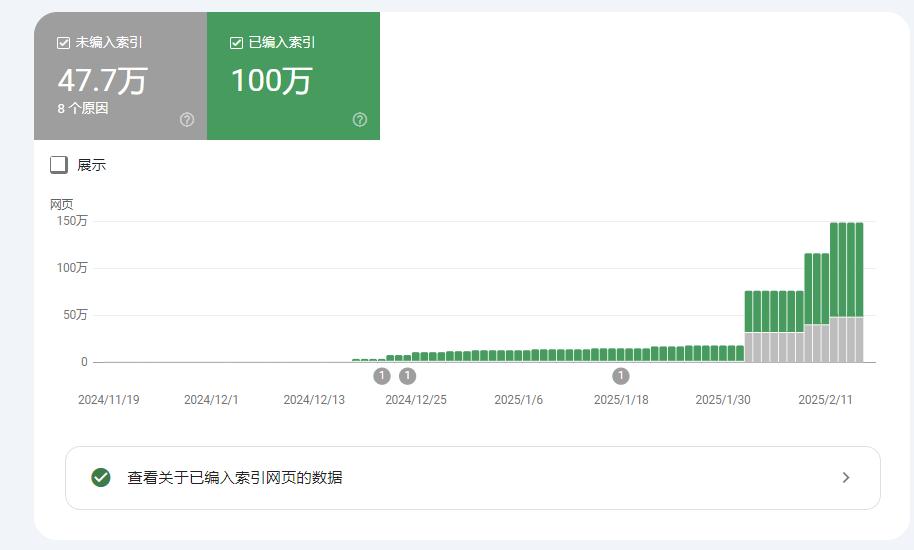The width and height of the screenshot is (914, 550).
Task: Select the 47.7万 not-indexed count
Action: 101,80
